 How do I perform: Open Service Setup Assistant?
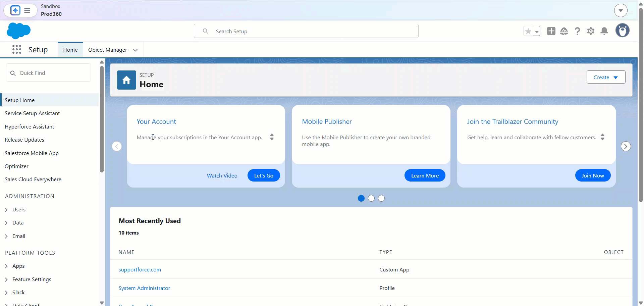pos(32,113)
